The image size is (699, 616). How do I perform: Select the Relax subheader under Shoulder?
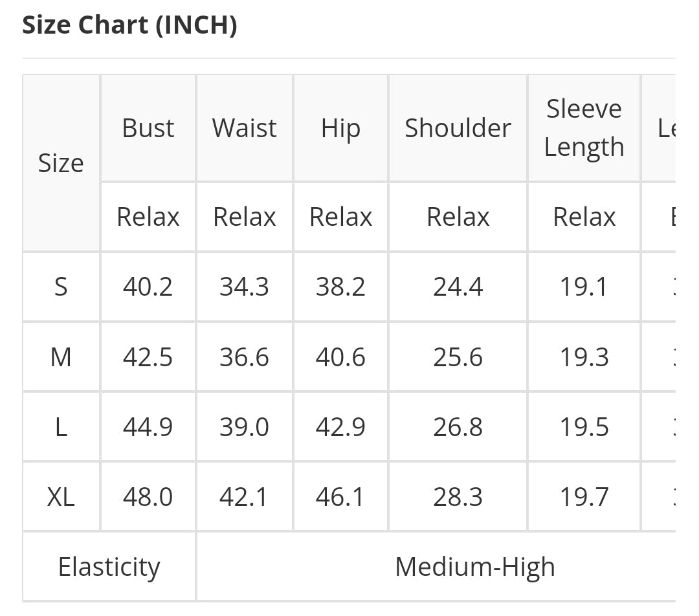tap(458, 217)
